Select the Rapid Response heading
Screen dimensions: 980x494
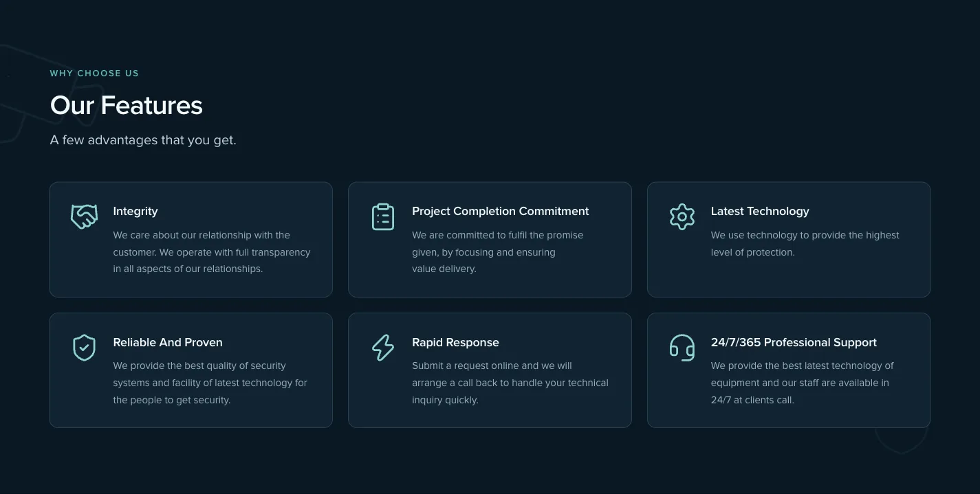pos(455,342)
